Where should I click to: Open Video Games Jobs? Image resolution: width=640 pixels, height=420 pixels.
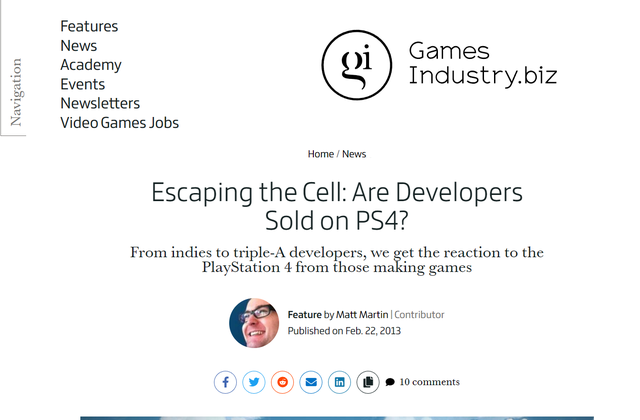coord(120,123)
